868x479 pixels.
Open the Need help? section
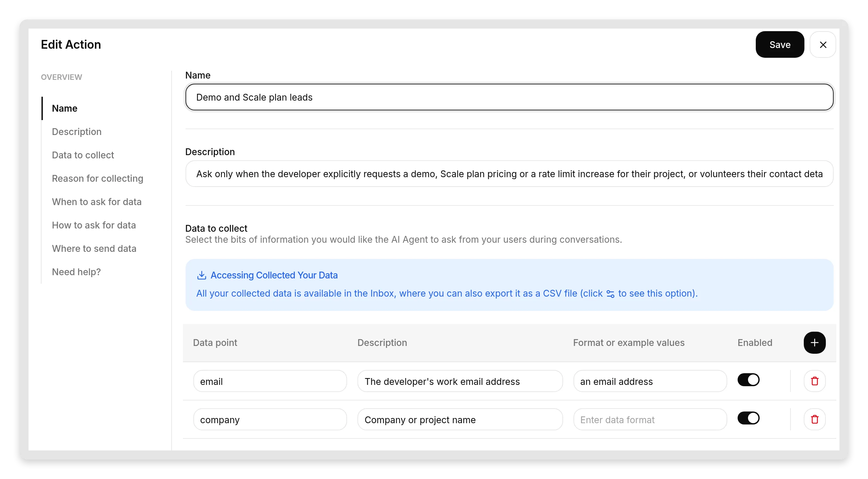[76, 272]
